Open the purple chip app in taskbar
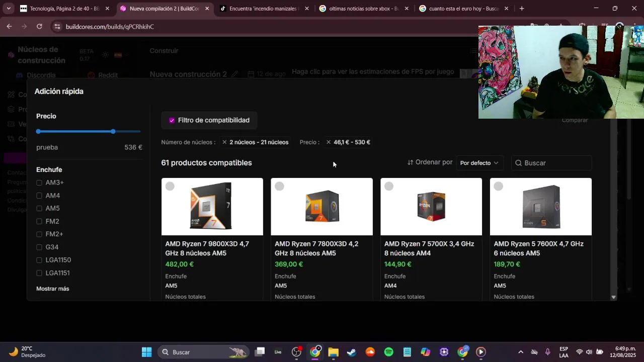This screenshot has height=362, width=644. 444,352
